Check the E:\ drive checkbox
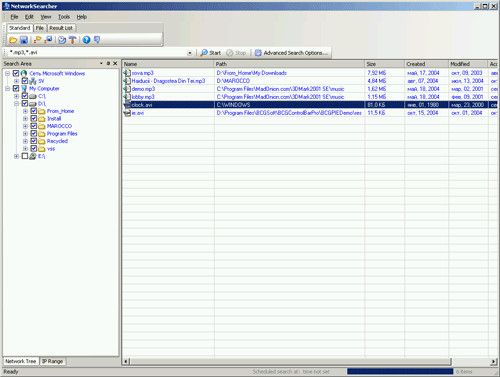 point(25,156)
